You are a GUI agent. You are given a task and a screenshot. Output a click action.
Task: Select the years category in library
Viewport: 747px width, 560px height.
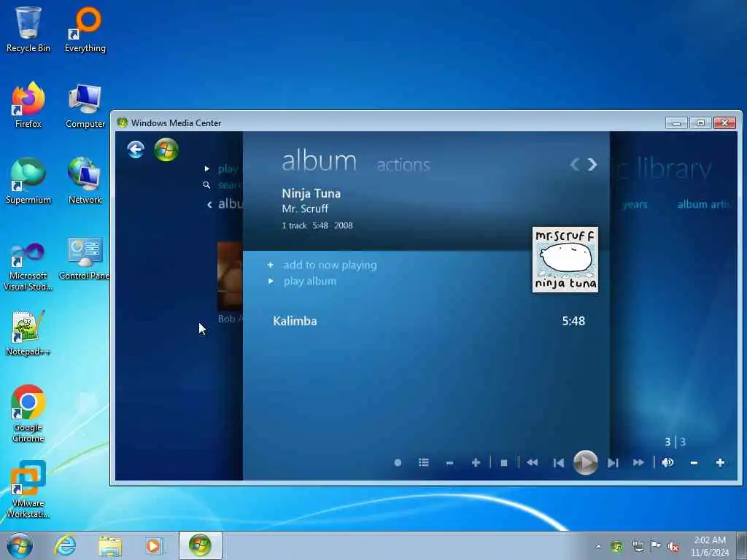pyautogui.click(x=635, y=205)
